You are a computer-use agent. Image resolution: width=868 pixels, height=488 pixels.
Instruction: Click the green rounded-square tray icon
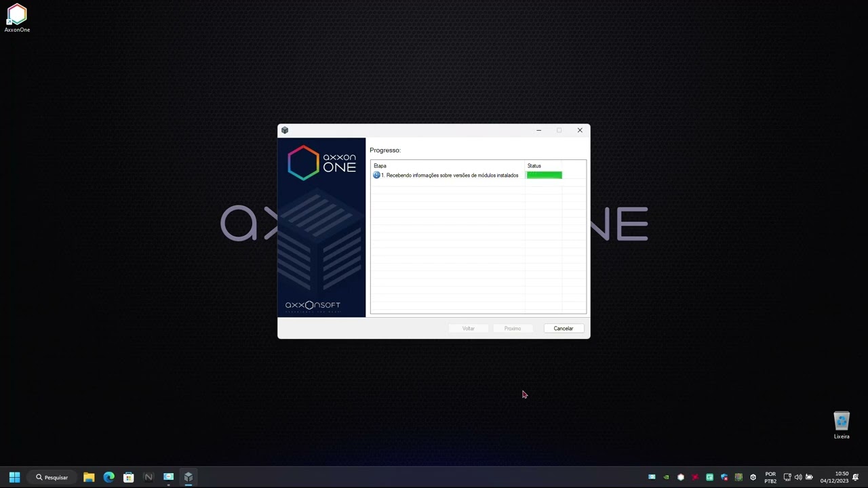pos(709,477)
